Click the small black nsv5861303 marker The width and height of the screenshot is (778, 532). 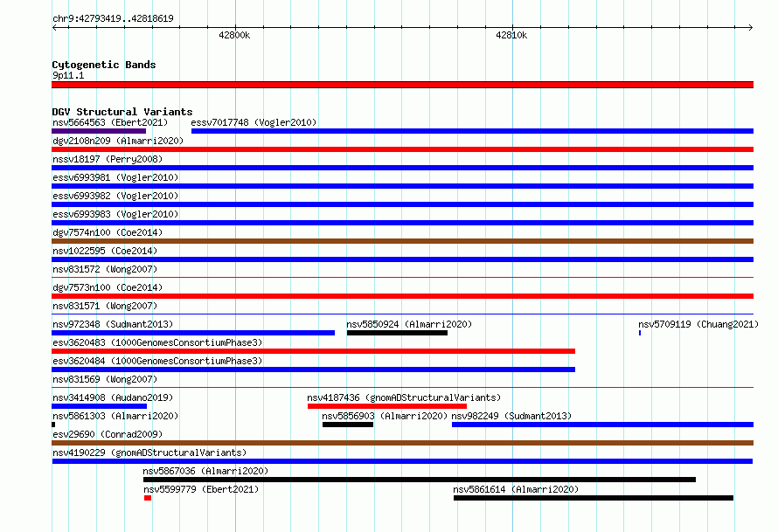point(53,425)
